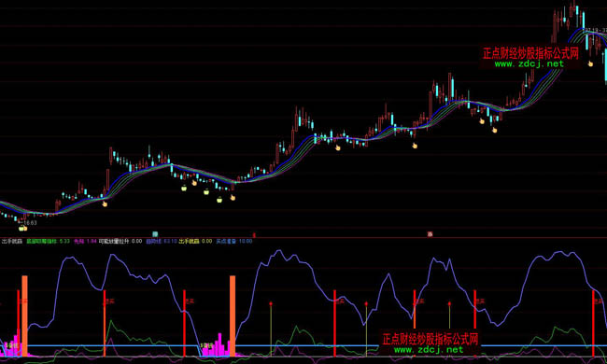
Task: Open www.zdcj.net link in lower watermark
Action: 429,350
